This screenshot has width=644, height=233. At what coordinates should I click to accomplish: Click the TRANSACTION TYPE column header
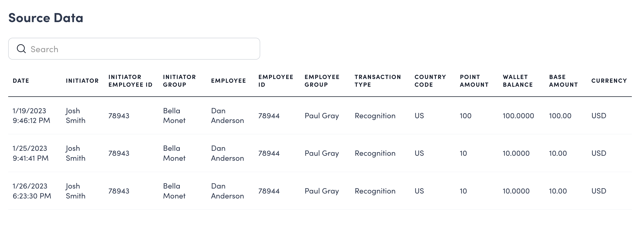(378, 80)
